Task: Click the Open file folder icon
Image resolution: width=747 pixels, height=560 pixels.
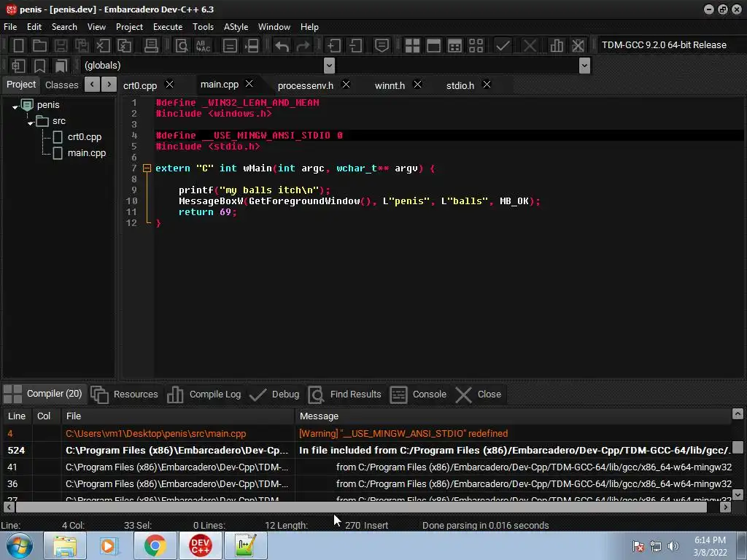Action: tap(39, 46)
